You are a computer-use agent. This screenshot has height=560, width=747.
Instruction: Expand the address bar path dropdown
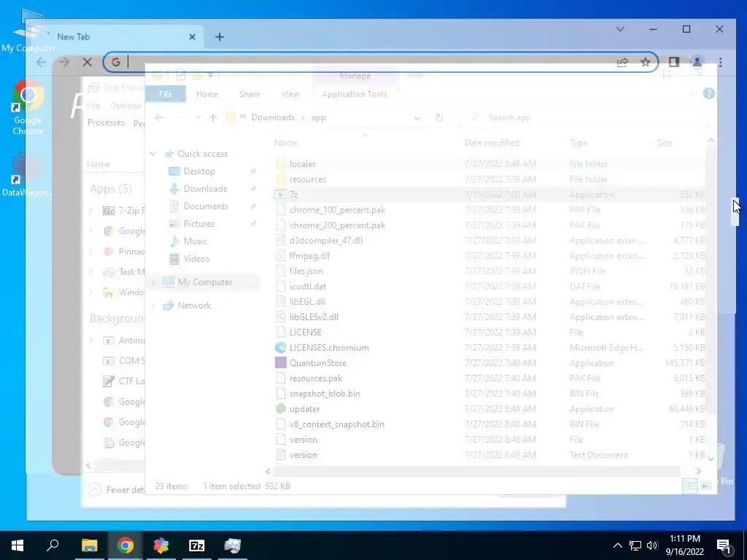coord(417,117)
